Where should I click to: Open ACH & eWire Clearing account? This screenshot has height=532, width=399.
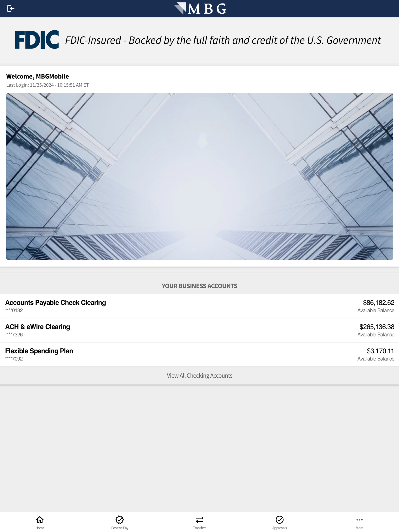(x=199, y=330)
